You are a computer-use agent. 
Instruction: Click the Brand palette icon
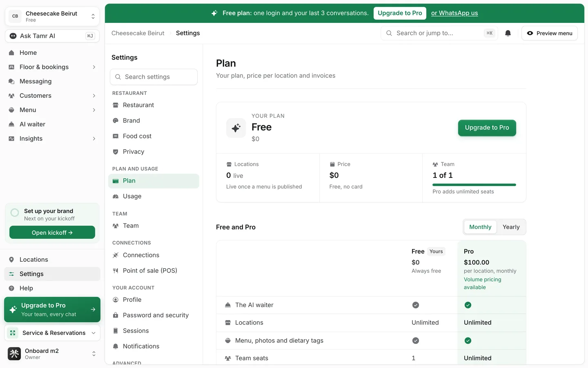click(x=116, y=121)
